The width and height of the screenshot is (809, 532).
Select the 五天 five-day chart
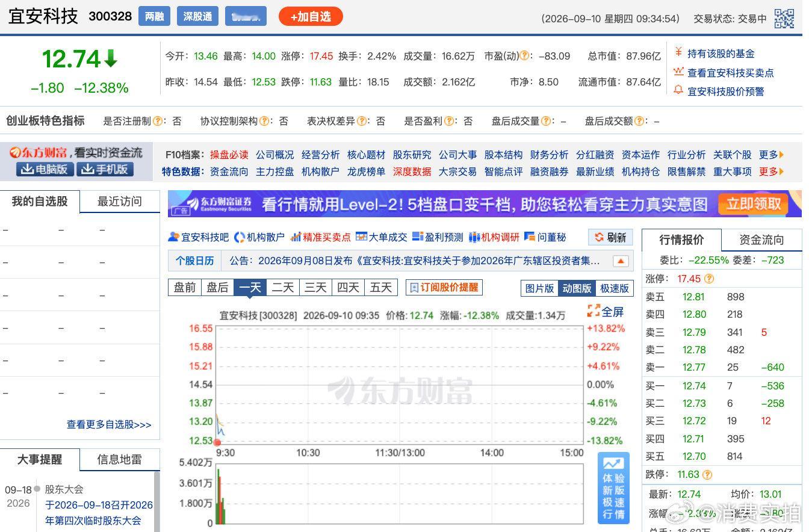coord(381,288)
